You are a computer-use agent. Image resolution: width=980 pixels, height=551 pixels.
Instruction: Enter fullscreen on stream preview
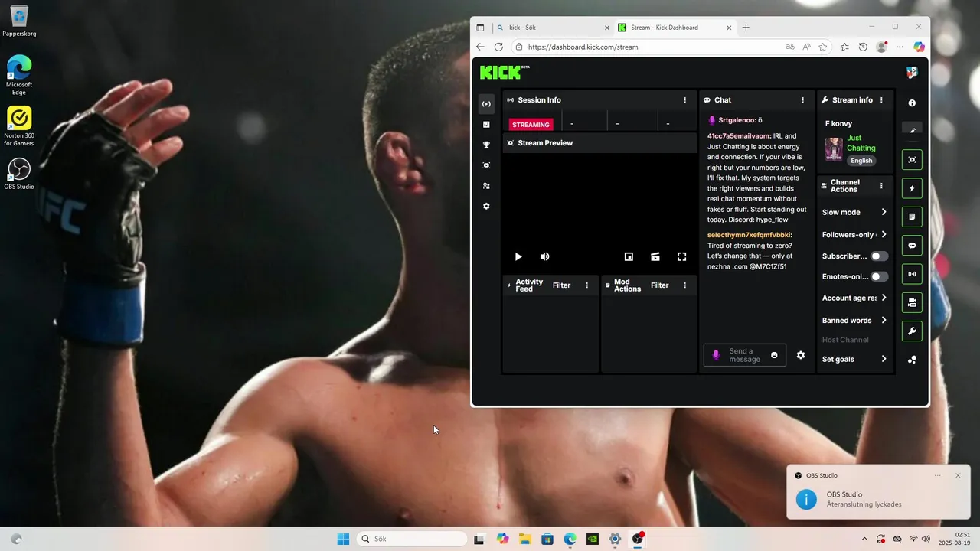682,257
